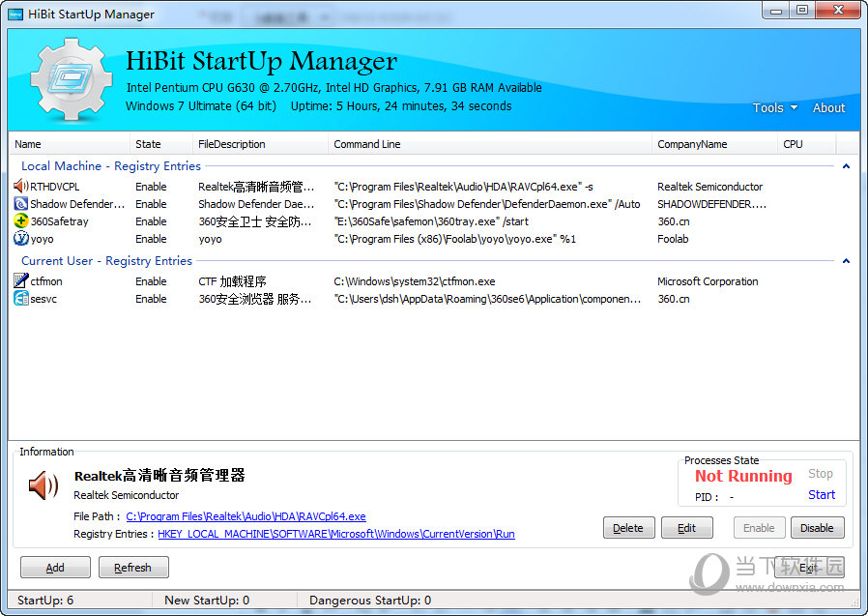Click the greyed Stop process link
868x616 pixels.
(x=821, y=474)
